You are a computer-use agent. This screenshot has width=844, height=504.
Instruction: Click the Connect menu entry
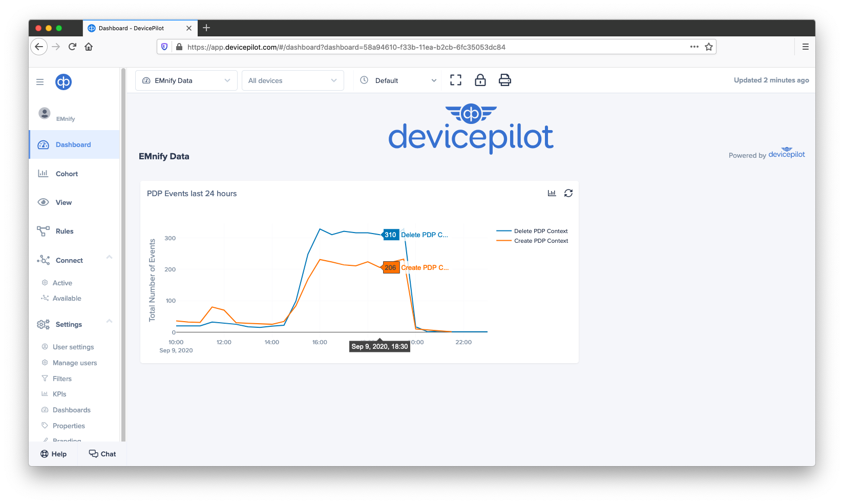[69, 260]
